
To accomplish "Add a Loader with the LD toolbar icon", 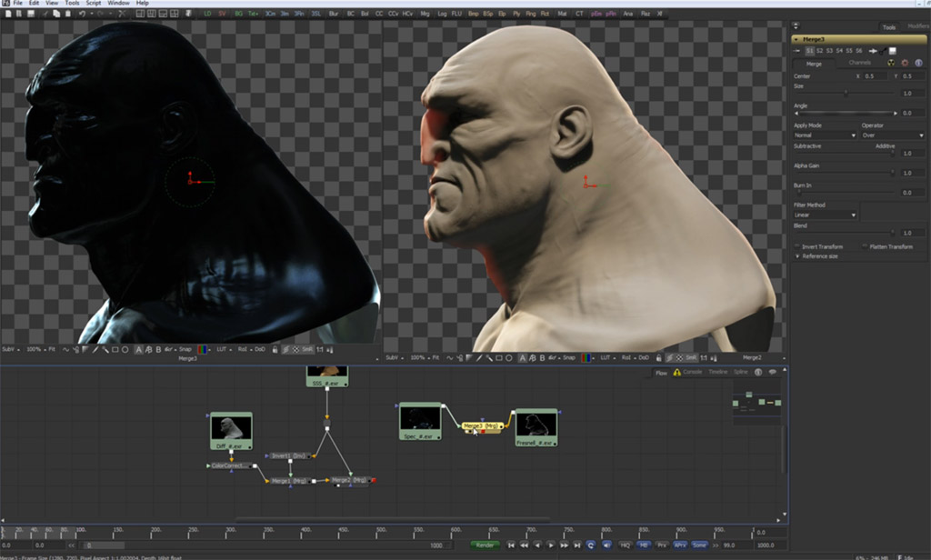I will [x=207, y=14].
